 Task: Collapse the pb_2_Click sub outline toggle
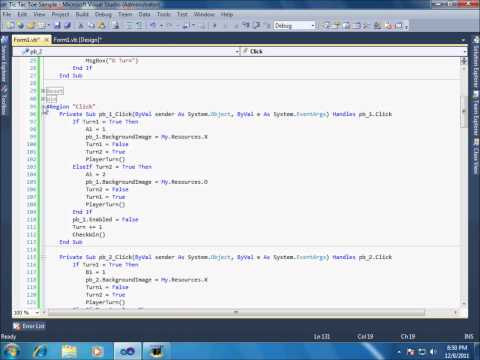tap(44, 257)
